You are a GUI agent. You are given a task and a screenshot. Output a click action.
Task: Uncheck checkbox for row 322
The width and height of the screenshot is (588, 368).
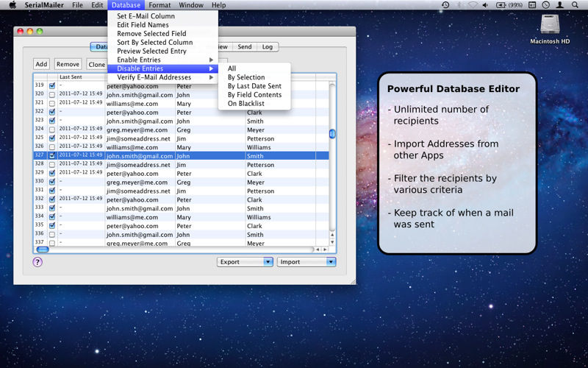(x=52, y=113)
